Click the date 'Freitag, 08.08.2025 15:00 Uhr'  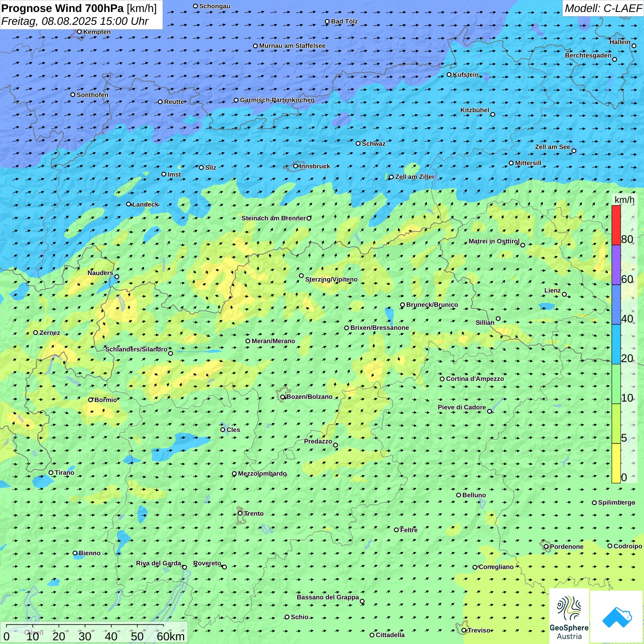[x=75, y=21]
